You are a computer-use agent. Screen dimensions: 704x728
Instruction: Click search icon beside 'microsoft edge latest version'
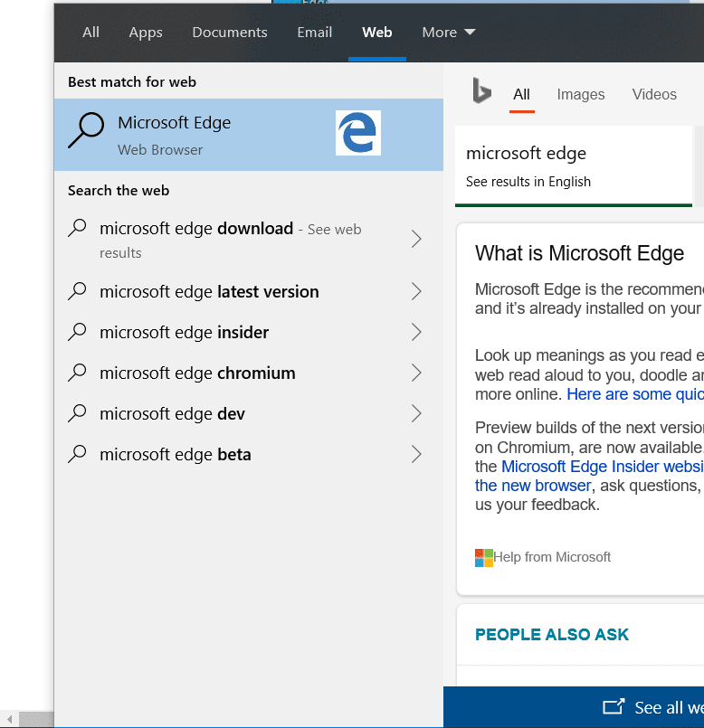click(77, 291)
